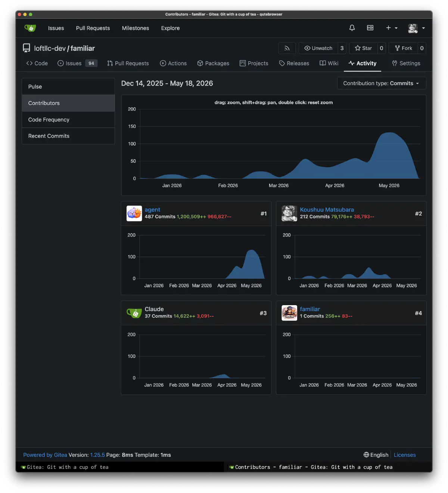Switch to the 'Gitea: Git with a cup of tea' tab

pyautogui.click(x=119, y=467)
